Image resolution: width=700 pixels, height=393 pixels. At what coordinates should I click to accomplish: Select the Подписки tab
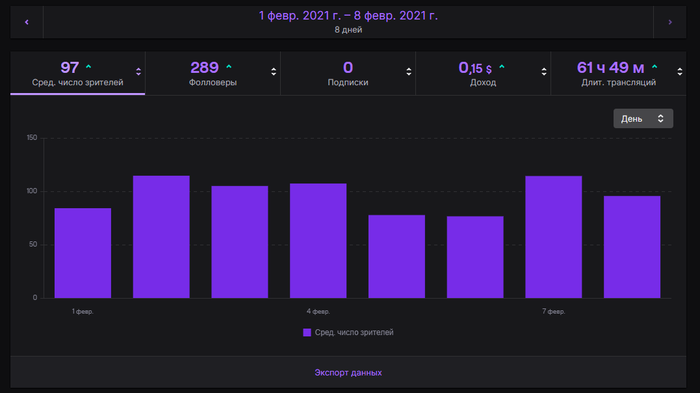(348, 73)
